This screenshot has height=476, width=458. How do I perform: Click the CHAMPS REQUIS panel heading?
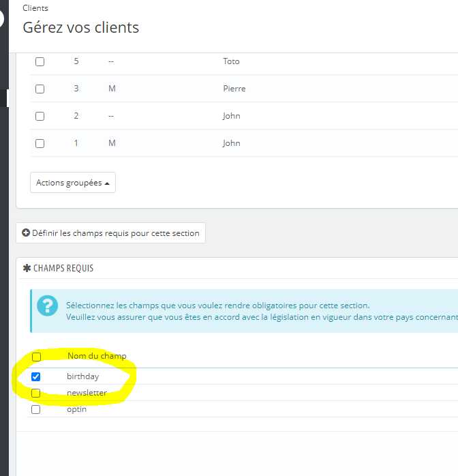click(x=63, y=268)
